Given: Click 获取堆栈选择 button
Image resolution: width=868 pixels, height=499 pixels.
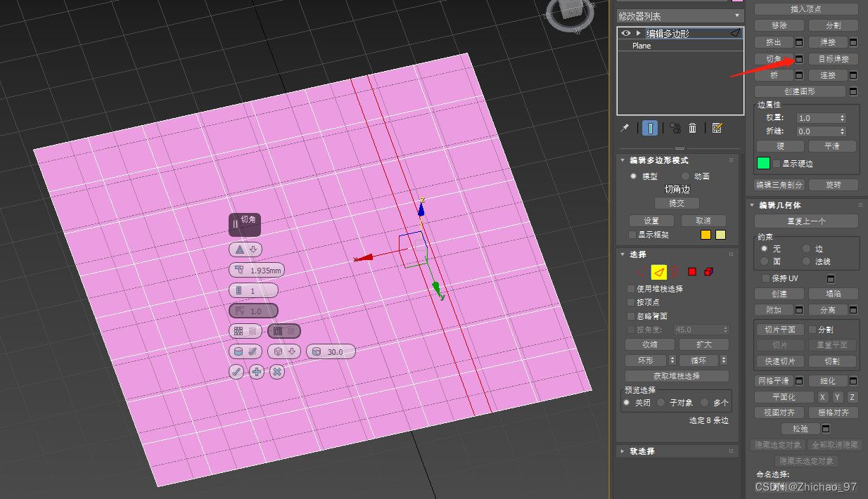Looking at the screenshot, I should coord(677,376).
